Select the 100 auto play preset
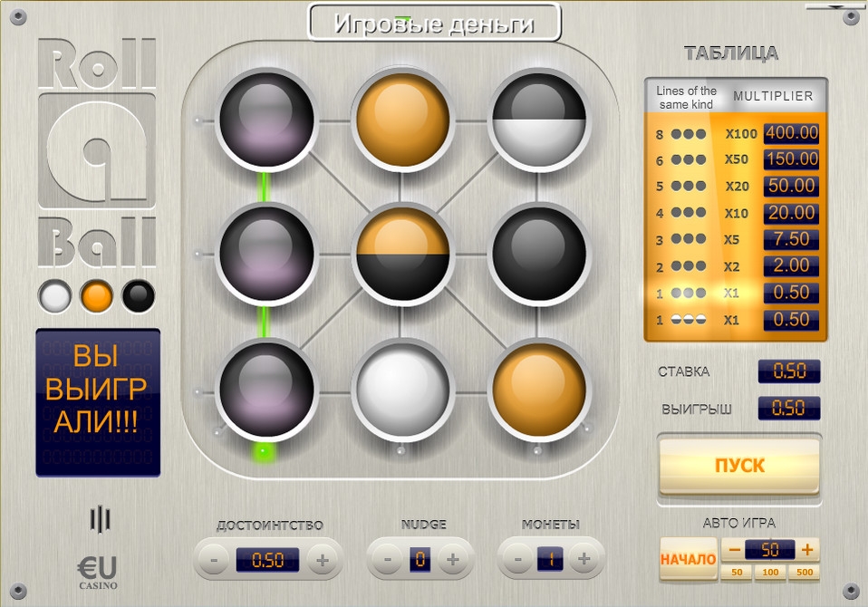Image resolution: width=868 pixels, height=607 pixels. coord(770,573)
